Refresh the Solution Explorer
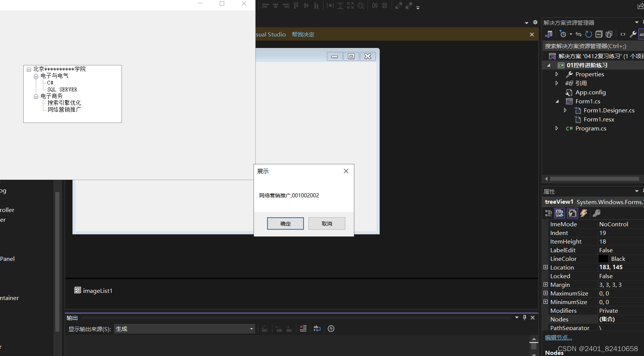Viewport: 644px width, 356px height. [x=589, y=34]
